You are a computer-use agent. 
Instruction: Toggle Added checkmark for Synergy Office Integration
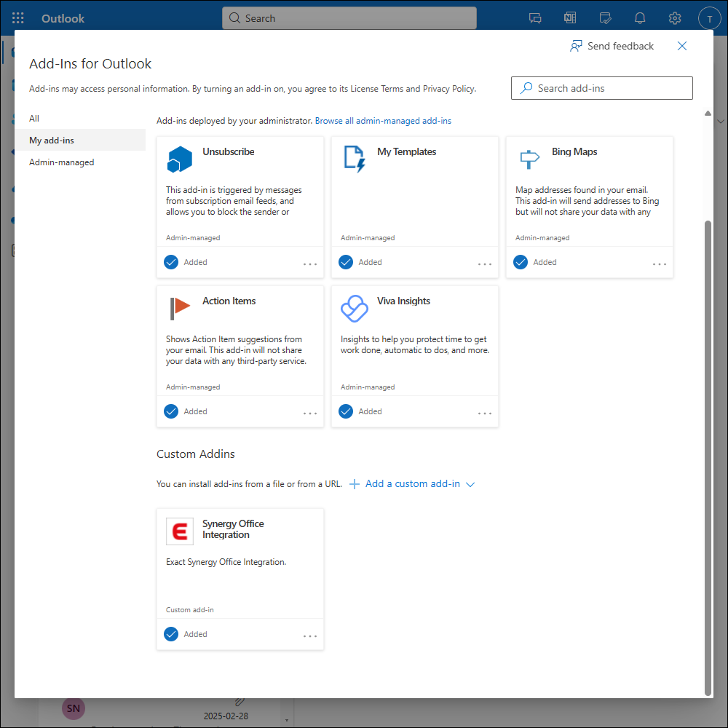(x=171, y=634)
